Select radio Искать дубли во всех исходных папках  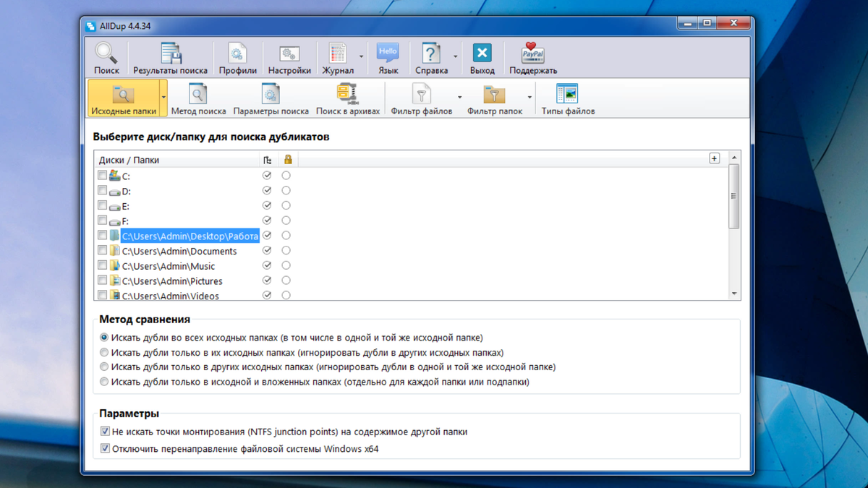pos(105,338)
